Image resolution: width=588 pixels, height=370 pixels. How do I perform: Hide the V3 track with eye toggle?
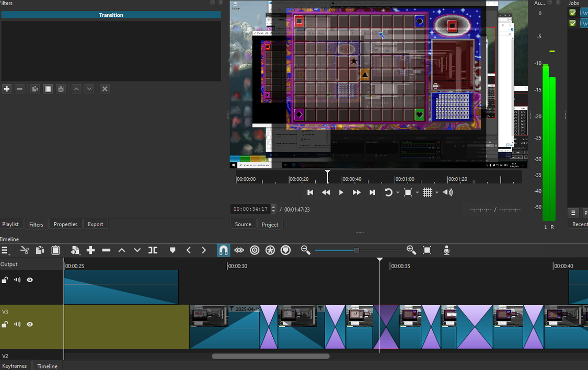click(x=30, y=324)
